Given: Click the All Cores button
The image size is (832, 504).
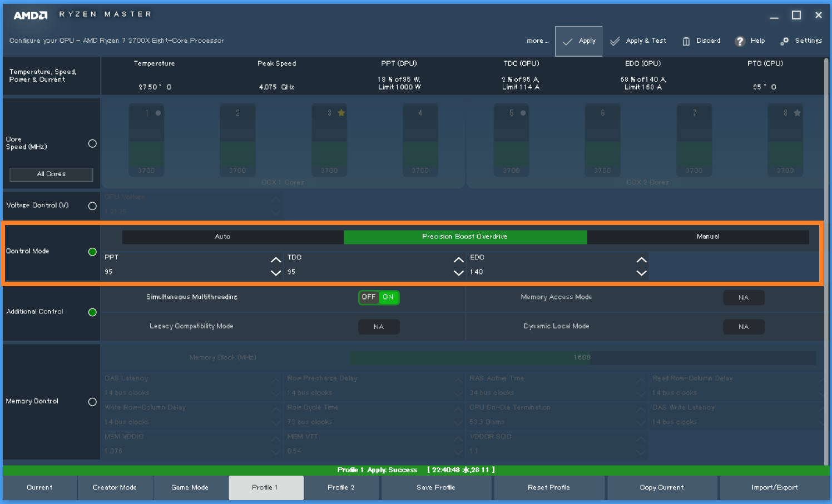Looking at the screenshot, I should [x=51, y=174].
